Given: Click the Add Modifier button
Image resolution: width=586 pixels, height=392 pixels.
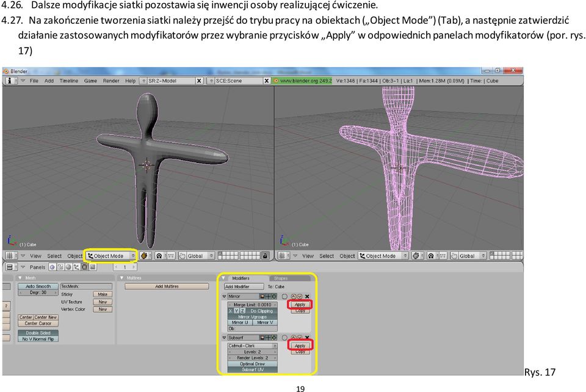Looking at the screenshot, I should [x=244, y=286].
